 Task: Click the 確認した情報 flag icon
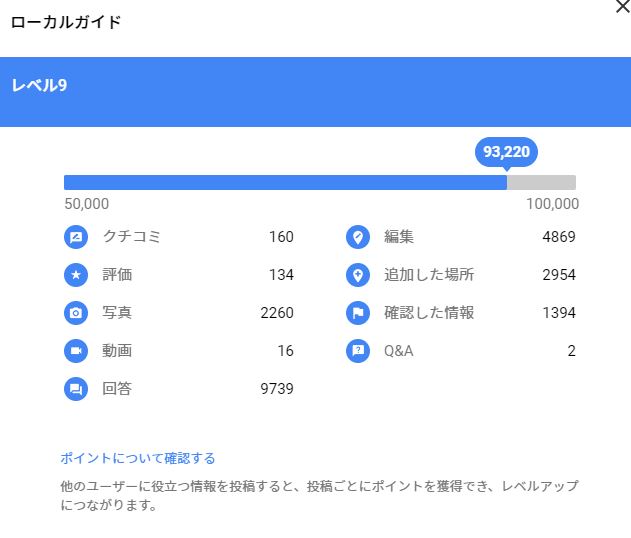357,313
